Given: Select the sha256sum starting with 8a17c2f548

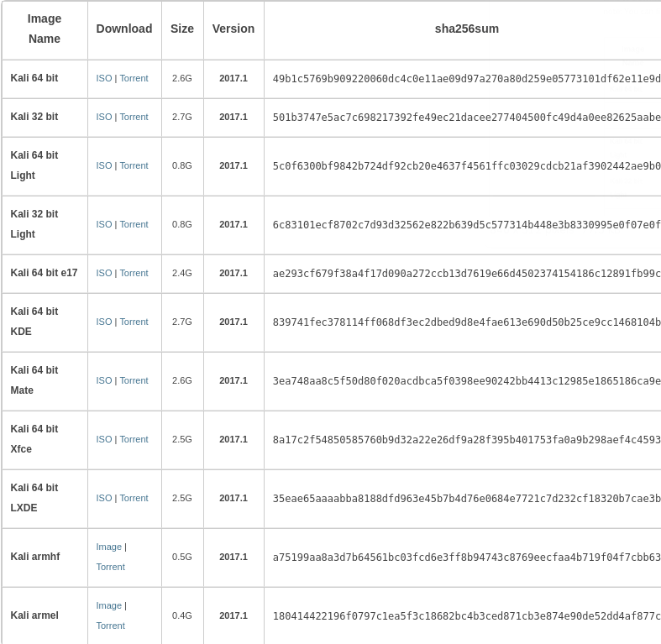Looking at the screenshot, I should 467,440.
